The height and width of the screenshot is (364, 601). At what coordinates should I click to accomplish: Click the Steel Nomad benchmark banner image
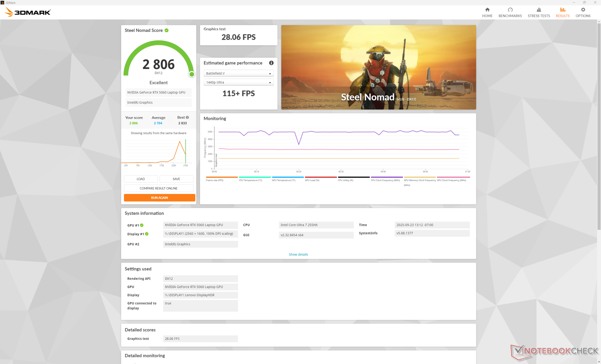[x=378, y=67]
